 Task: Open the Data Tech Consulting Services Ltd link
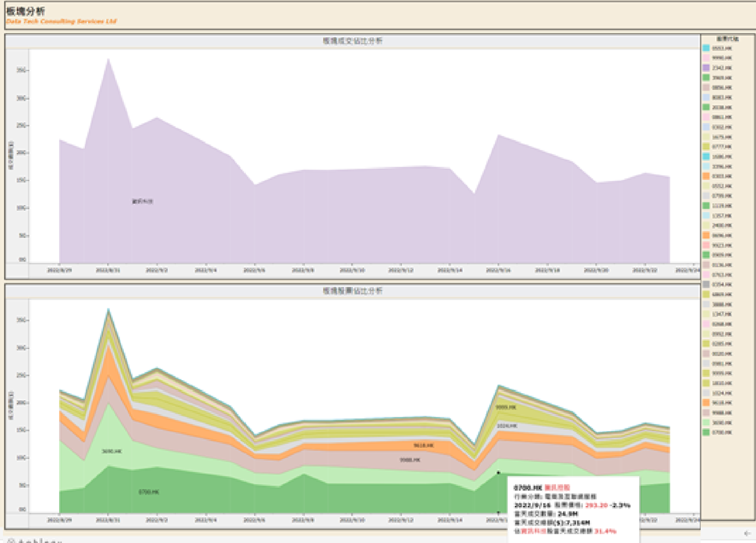[61, 21]
